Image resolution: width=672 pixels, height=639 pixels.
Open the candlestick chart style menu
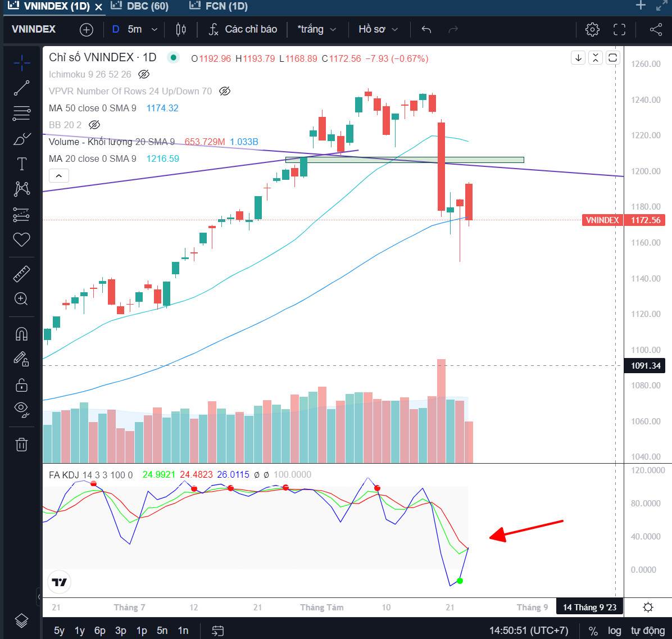click(181, 30)
